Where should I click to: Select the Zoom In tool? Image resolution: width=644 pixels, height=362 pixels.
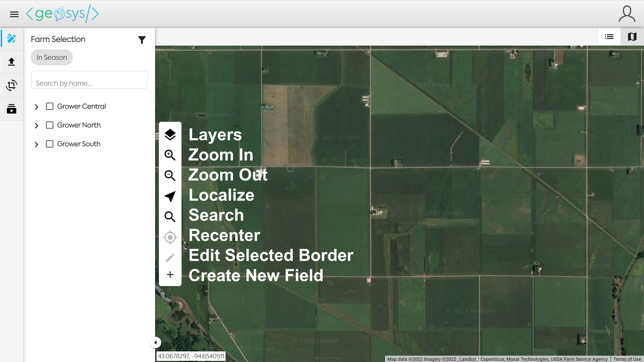(170, 155)
